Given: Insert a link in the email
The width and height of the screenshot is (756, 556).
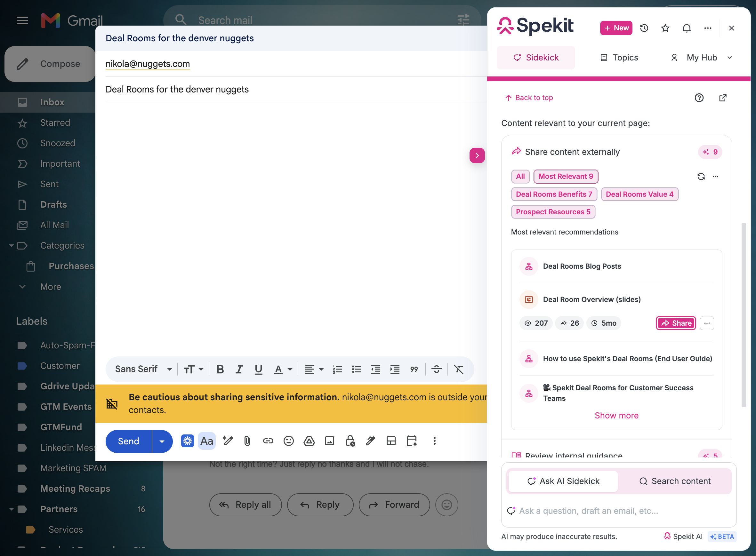Looking at the screenshot, I should click(268, 441).
